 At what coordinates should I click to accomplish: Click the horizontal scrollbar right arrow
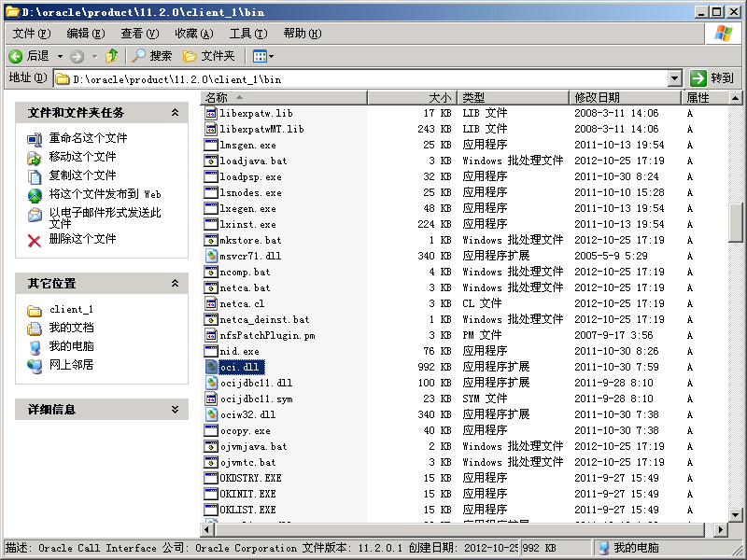click(x=721, y=529)
